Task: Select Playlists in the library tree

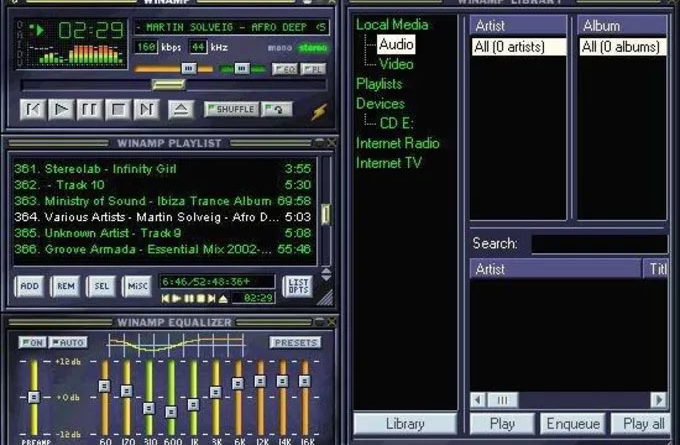Action: 379,84
